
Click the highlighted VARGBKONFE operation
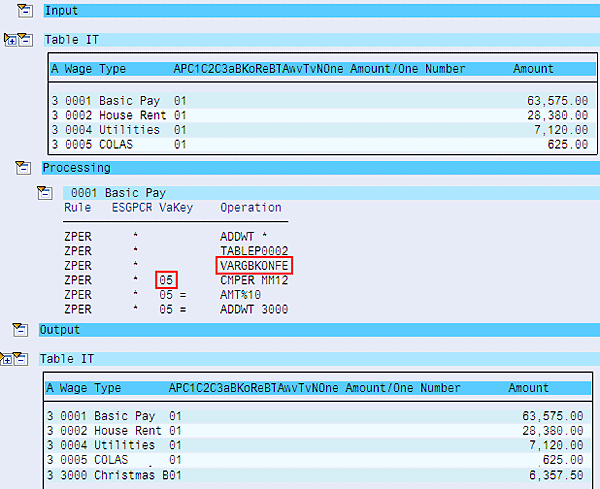254,265
